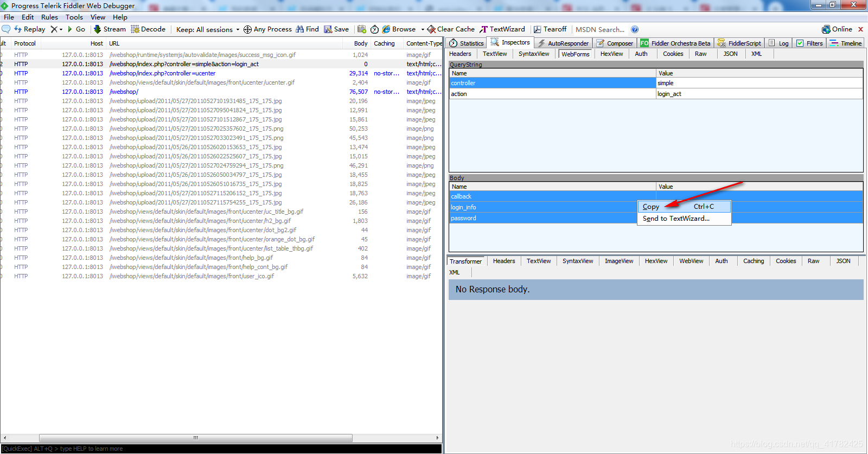Select session for success_msg_icon.gif
This screenshot has width=868, height=454.
[221, 55]
